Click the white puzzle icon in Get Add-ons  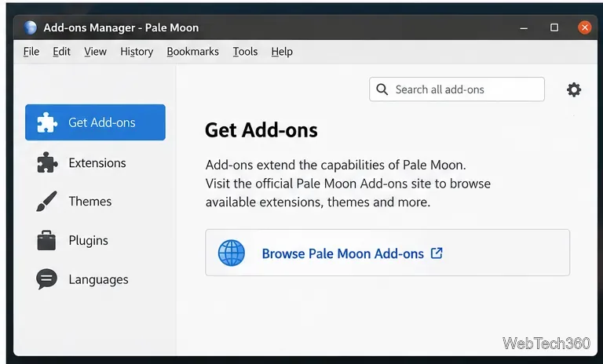[47, 122]
